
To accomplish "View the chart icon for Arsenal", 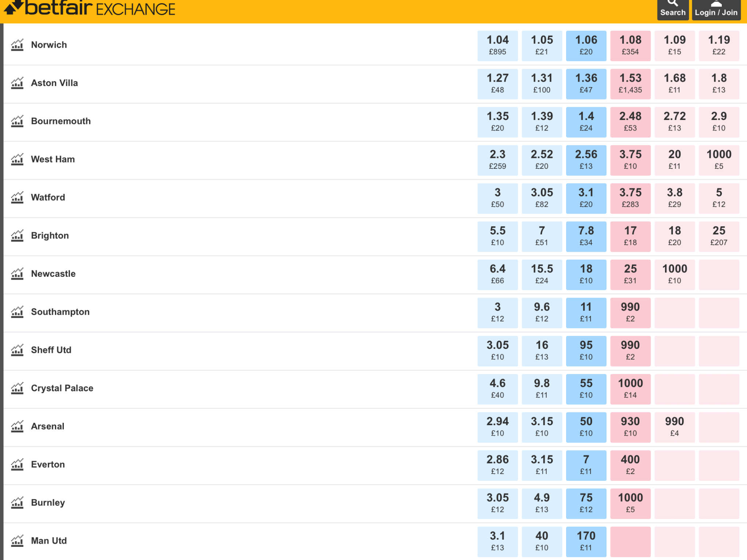I will click(17, 426).
